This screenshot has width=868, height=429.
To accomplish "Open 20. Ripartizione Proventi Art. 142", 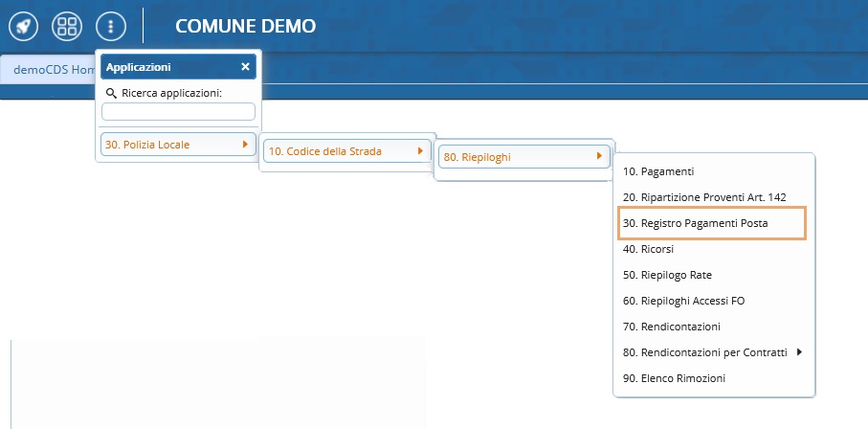I will (x=703, y=196).
